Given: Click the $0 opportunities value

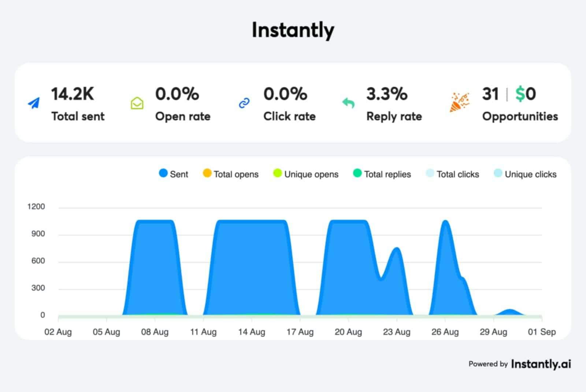Looking at the screenshot, I should [526, 94].
